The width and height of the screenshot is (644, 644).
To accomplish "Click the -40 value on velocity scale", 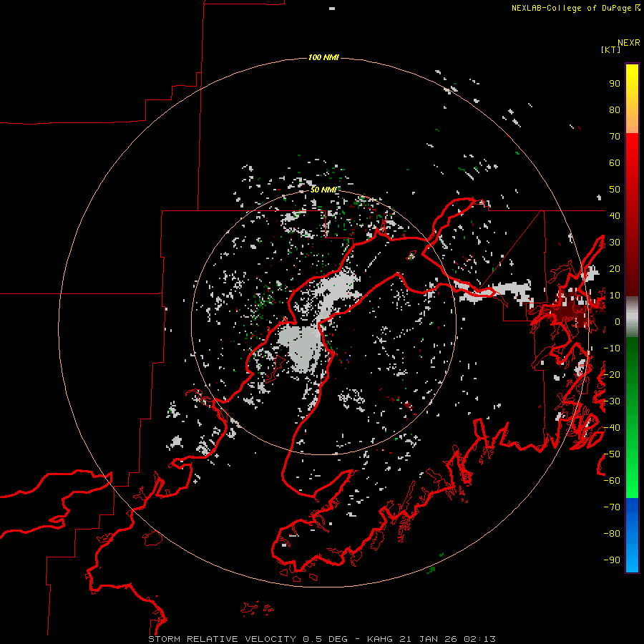I will (612, 428).
